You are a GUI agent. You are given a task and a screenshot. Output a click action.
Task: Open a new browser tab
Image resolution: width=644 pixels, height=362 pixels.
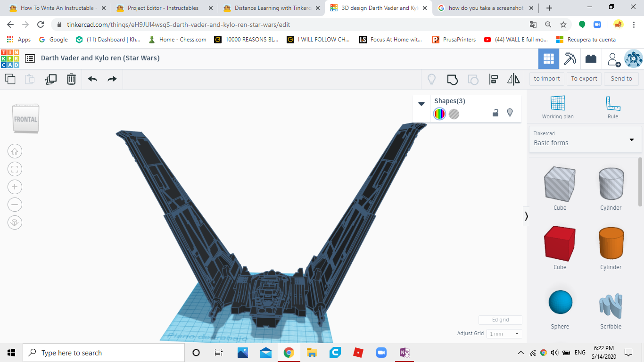tap(549, 8)
